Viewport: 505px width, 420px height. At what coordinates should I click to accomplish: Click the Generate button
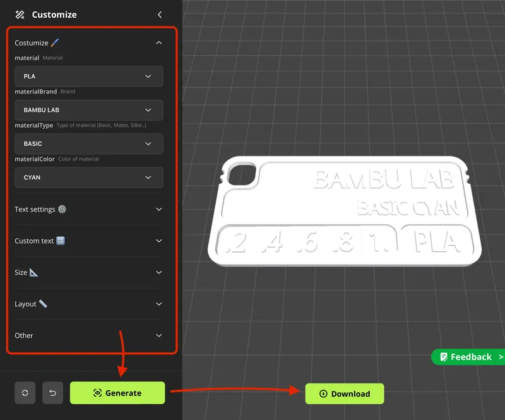tap(117, 393)
